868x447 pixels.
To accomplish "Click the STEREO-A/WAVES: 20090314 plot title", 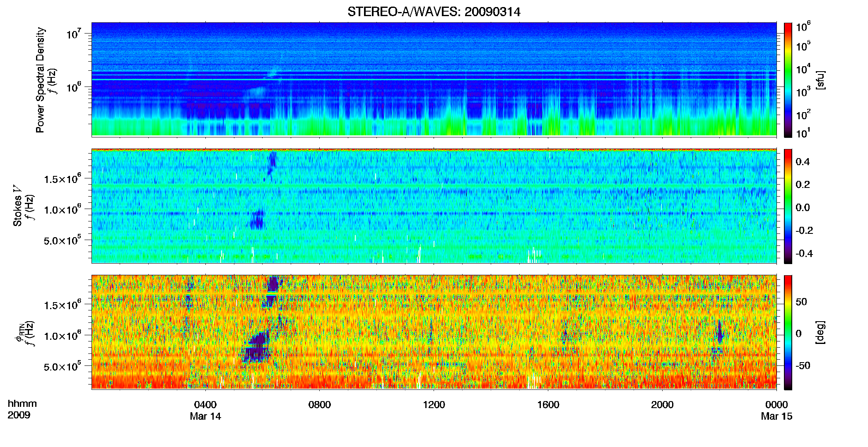I will (x=434, y=12).
